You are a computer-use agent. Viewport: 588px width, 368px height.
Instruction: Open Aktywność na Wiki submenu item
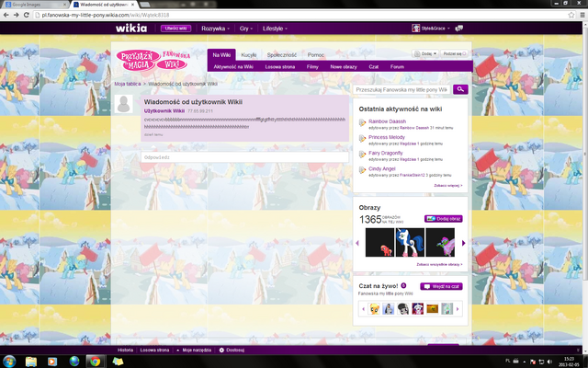(233, 67)
